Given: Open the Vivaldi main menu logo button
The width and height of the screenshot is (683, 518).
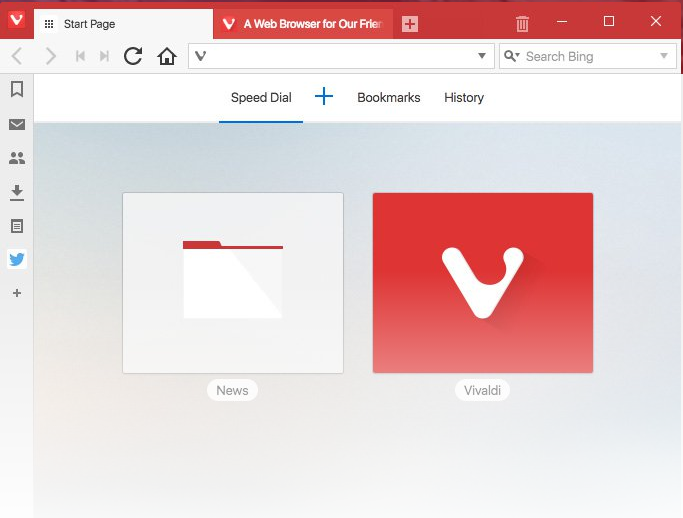Looking at the screenshot, I should coord(17,20).
